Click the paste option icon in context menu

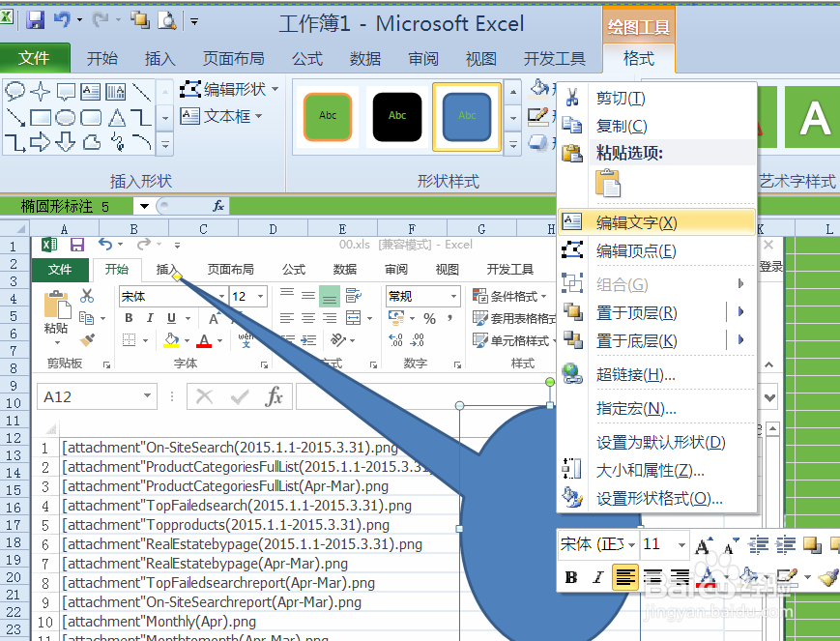point(608,184)
